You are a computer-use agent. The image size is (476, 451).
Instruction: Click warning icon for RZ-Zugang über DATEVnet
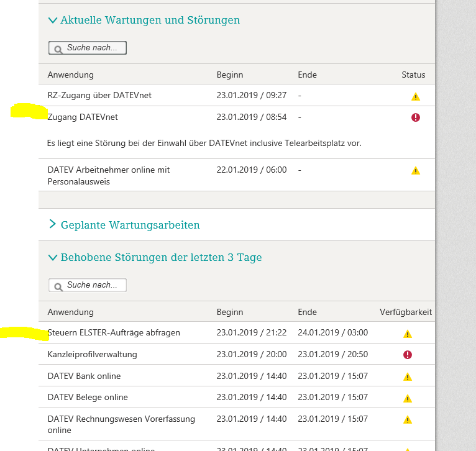416,96
